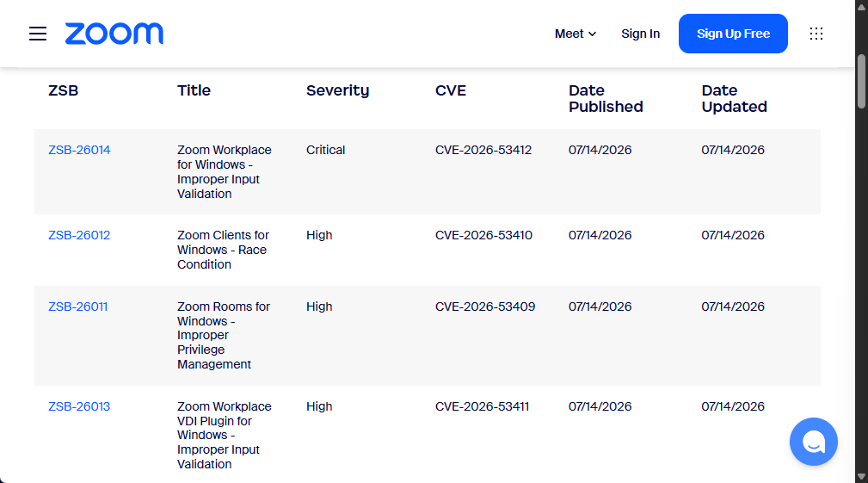The image size is (868, 483).
Task: Click the Severity column header
Action: tap(338, 90)
